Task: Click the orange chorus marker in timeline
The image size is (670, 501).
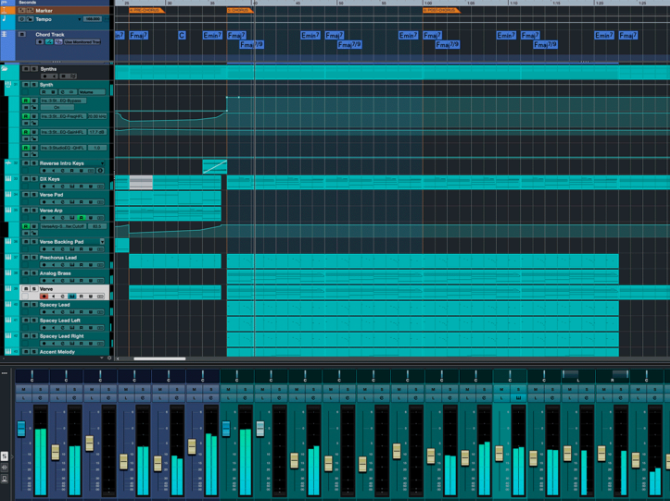Action: [240, 10]
